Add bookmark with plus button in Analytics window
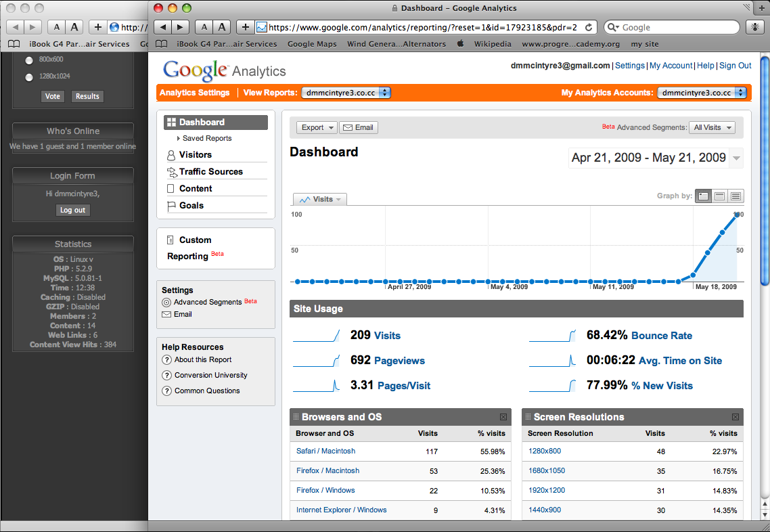770x532 pixels. (x=246, y=27)
